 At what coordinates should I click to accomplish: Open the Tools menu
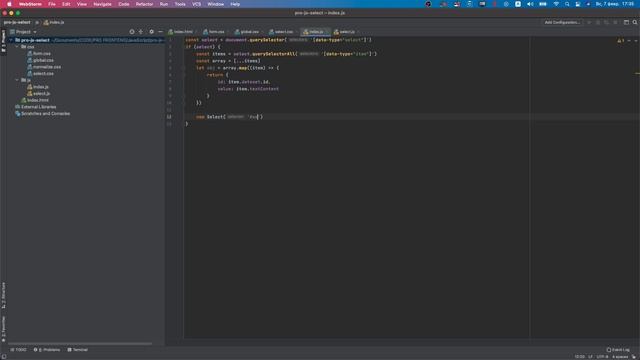(x=180, y=4)
